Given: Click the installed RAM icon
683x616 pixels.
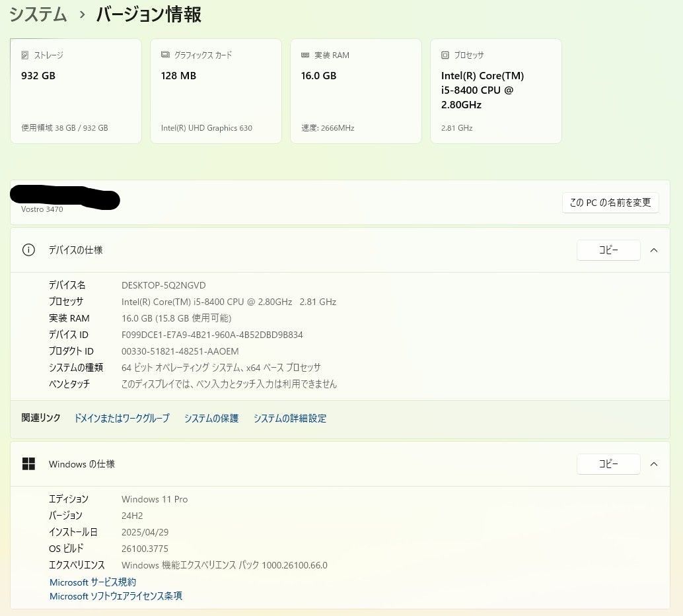Looking at the screenshot, I should click(305, 55).
